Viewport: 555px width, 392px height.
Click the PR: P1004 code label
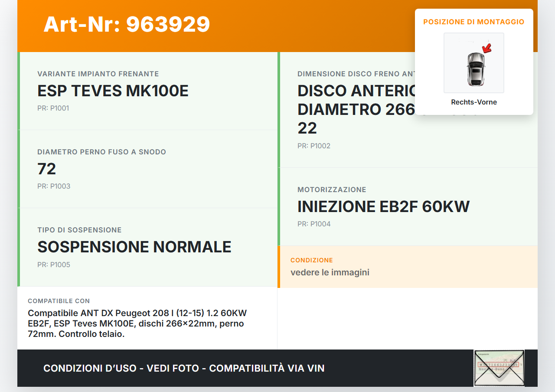pos(313,224)
